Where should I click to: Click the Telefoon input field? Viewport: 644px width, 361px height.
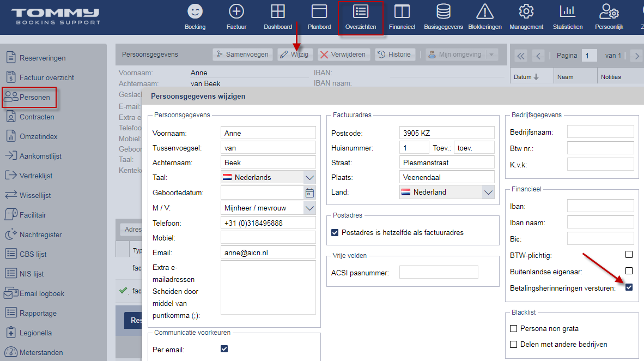click(x=268, y=223)
